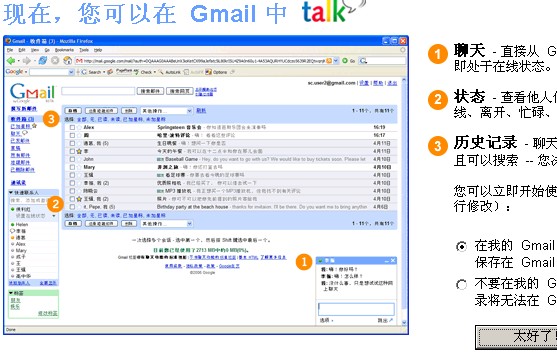
Task: Check the box for Springsteen email row
Action: [72, 127]
